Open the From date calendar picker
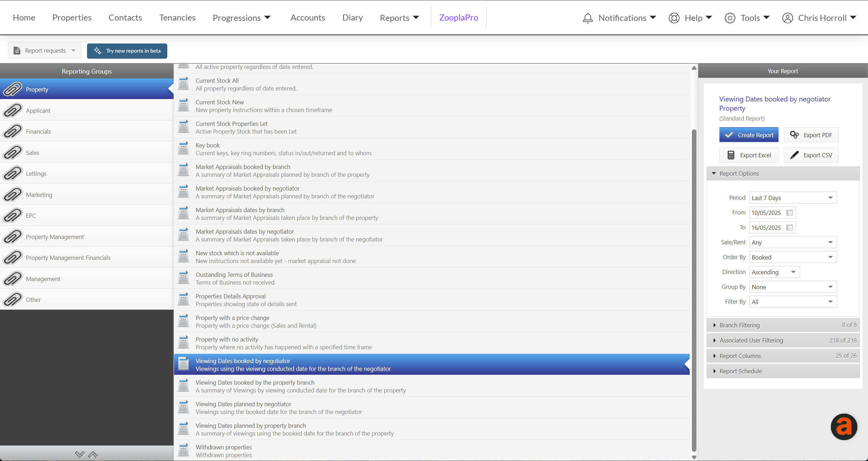 pos(789,212)
